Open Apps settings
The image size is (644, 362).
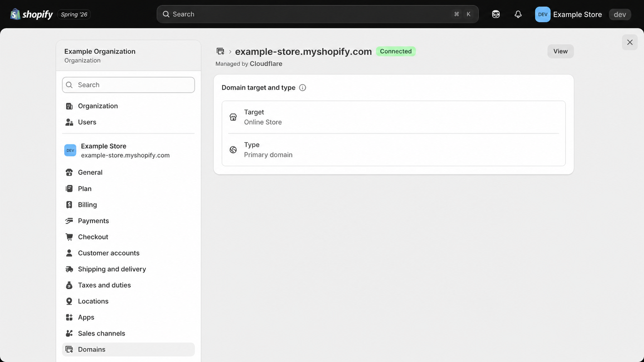point(128,317)
